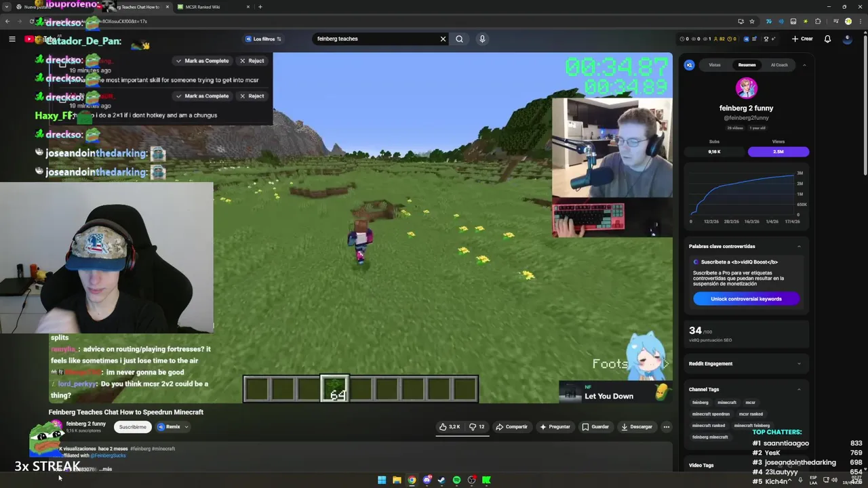Click the feinberg 2 funny channel avatar in vidIQ panel
The image size is (868, 488).
(x=746, y=88)
